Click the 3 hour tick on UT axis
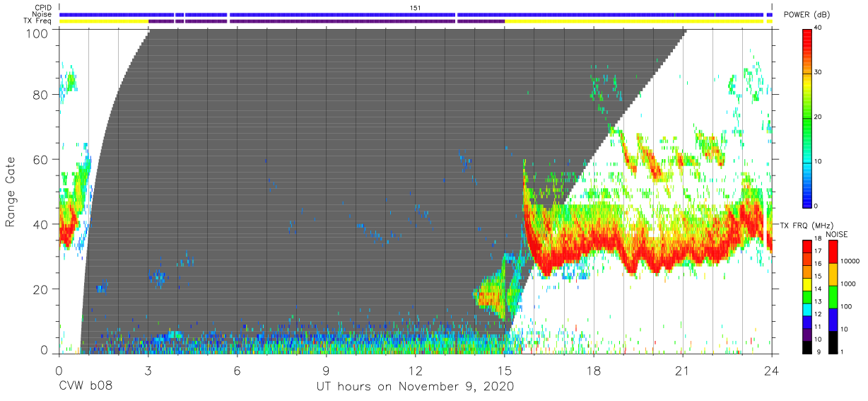Screen dimensions: 868x401 [x=148, y=370]
